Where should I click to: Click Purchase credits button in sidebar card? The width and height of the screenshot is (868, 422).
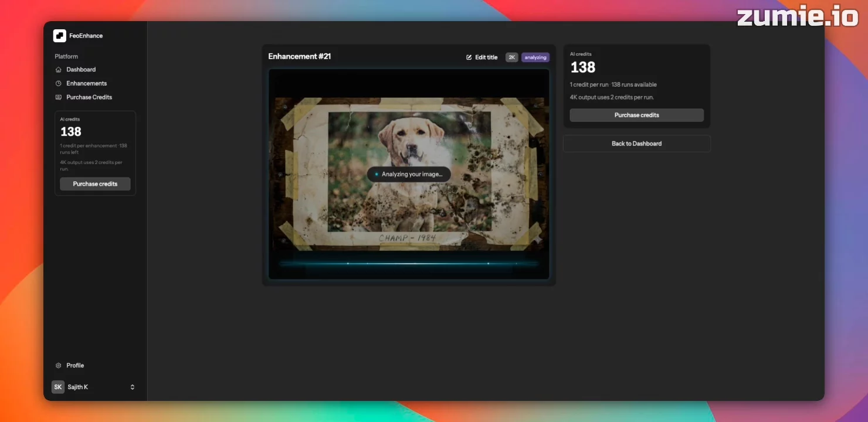click(x=95, y=184)
